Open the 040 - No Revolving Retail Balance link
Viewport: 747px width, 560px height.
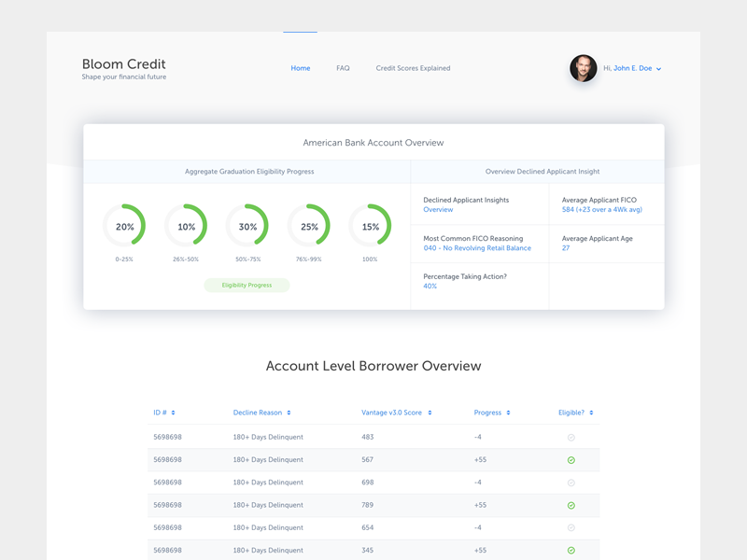(477, 248)
